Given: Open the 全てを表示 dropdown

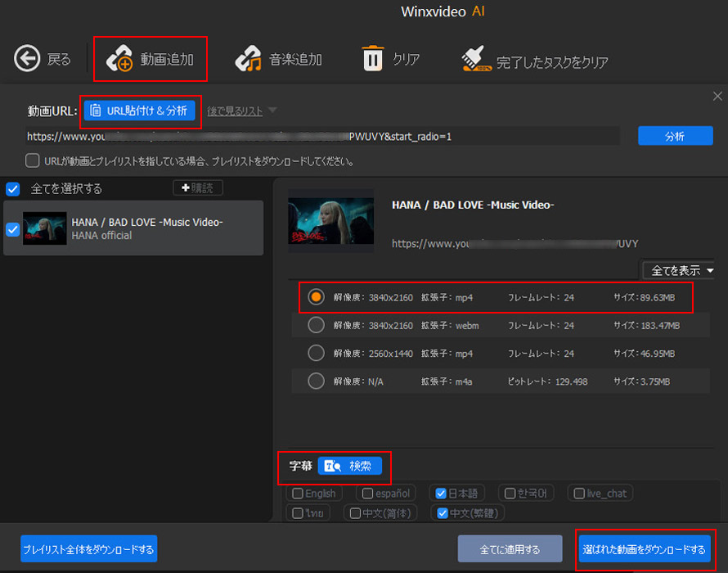Looking at the screenshot, I should [x=677, y=270].
